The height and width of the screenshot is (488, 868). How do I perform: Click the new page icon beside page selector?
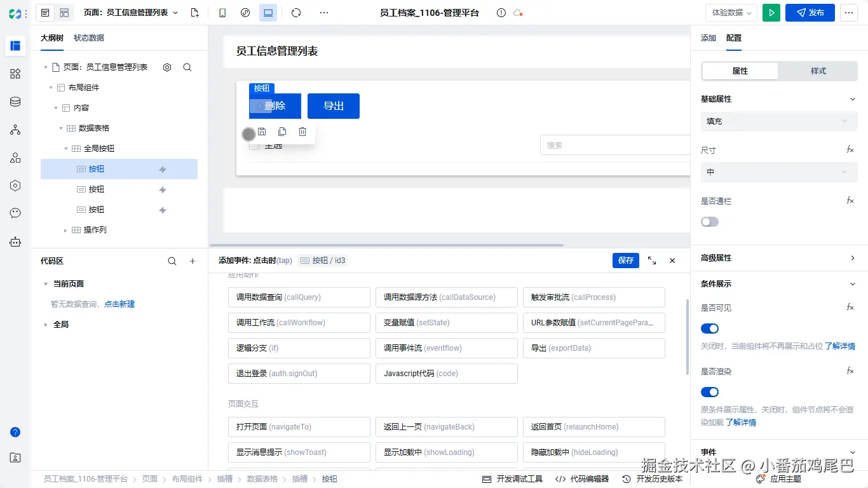pos(194,13)
